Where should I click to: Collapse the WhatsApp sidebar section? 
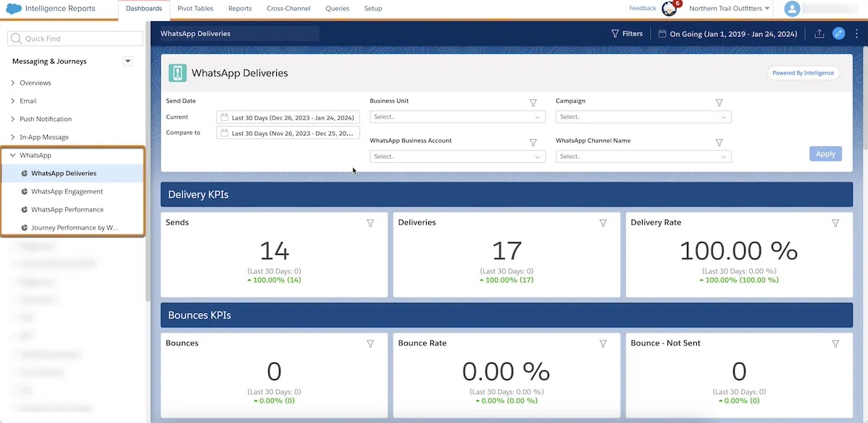click(13, 156)
